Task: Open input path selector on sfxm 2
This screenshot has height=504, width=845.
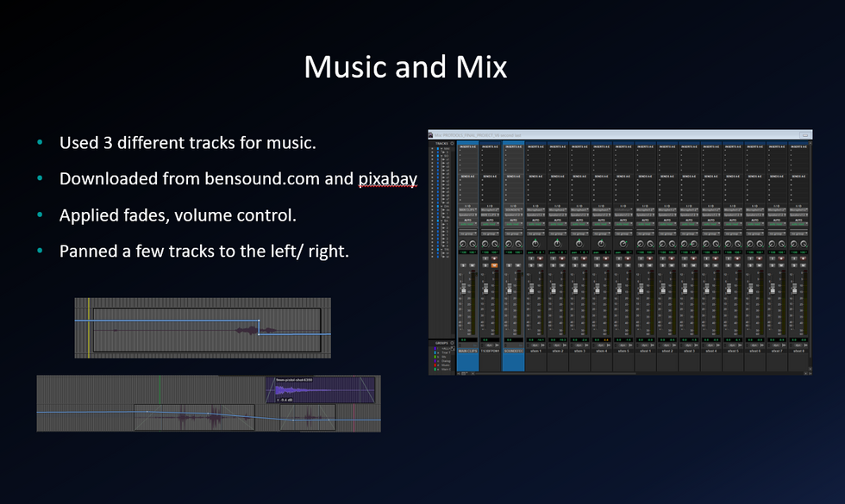Action: coord(557,210)
